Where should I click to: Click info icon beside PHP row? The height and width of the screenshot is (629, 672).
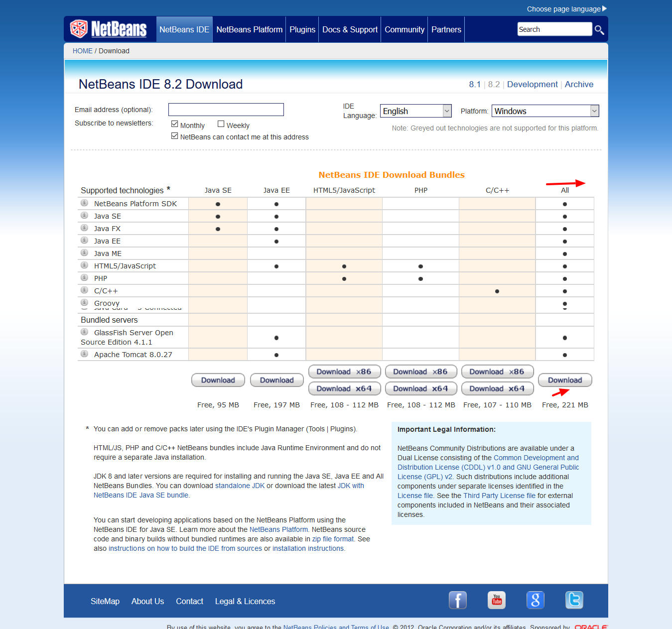pyautogui.click(x=85, y=277)
